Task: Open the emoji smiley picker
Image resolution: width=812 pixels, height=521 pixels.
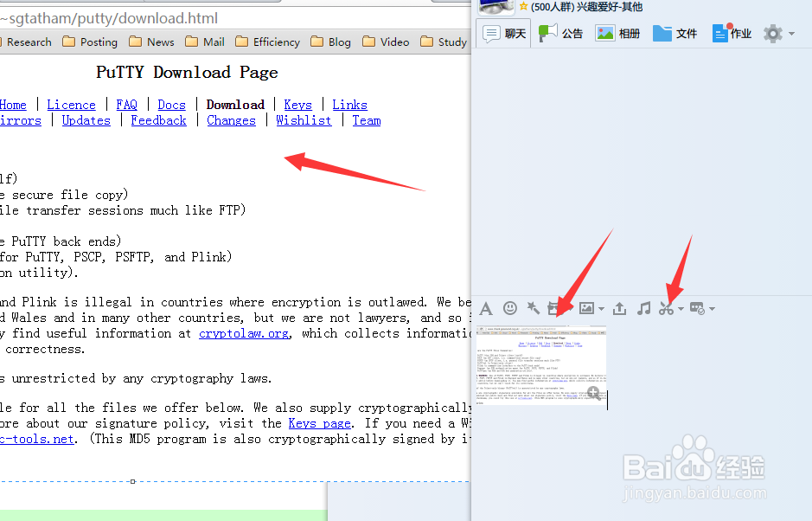Action: coord(510,308)
